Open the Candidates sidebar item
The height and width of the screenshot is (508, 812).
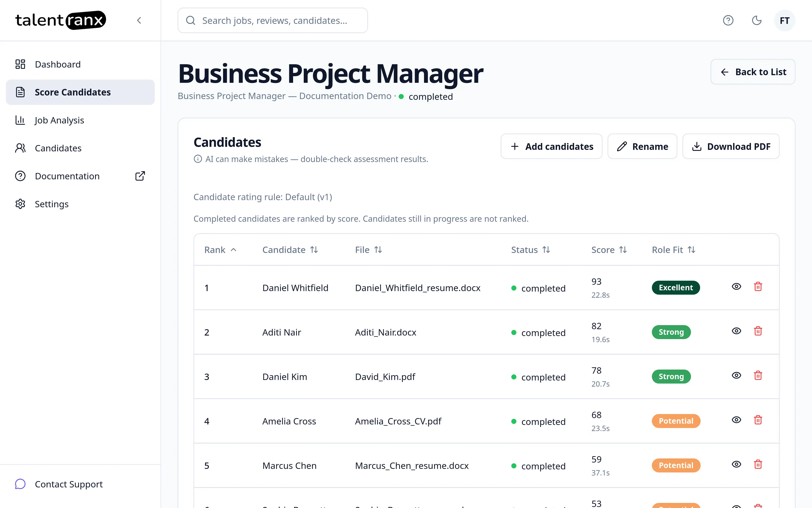point(80,148)
